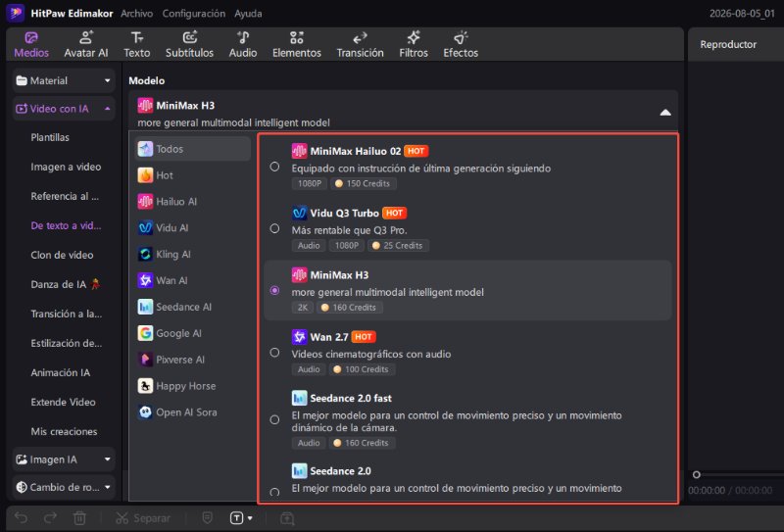Open Plantillas in the sidebar
784x532 pixels.
point(50,137)
